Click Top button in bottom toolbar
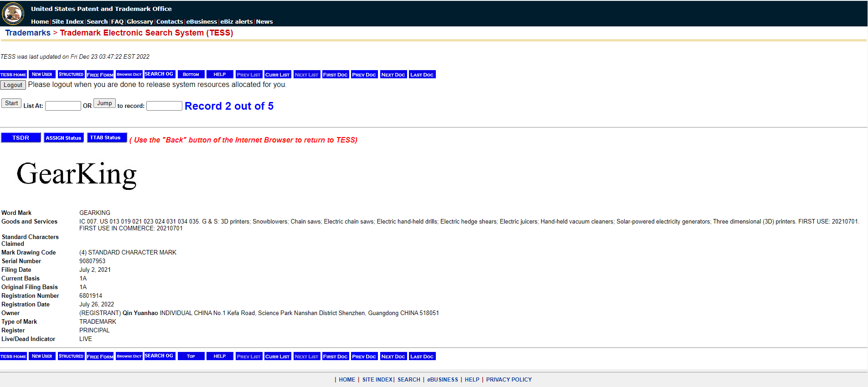Image resolution: width=868 pixels, height=387 pixels. coord(191,356)
